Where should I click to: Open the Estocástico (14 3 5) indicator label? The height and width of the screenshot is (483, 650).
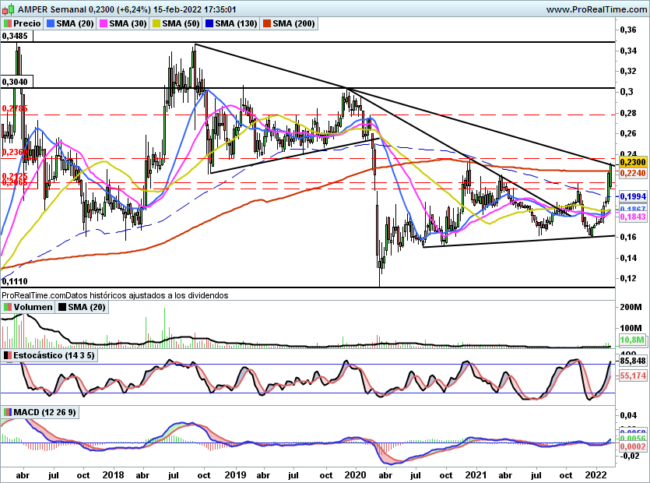pos(49,355)
